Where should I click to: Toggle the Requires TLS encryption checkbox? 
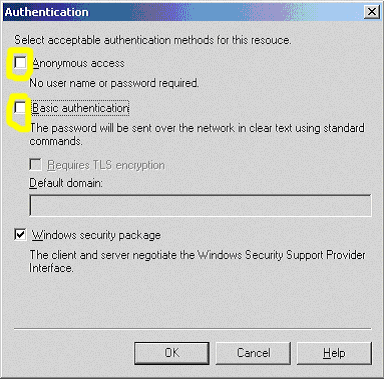pos(36,165)
